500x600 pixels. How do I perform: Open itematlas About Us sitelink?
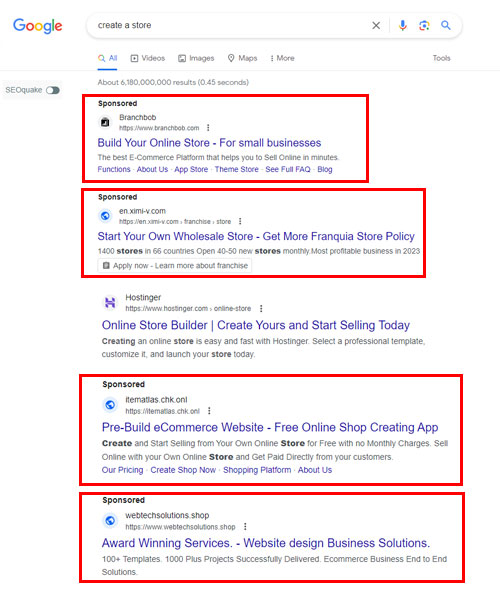click(315, 470)
